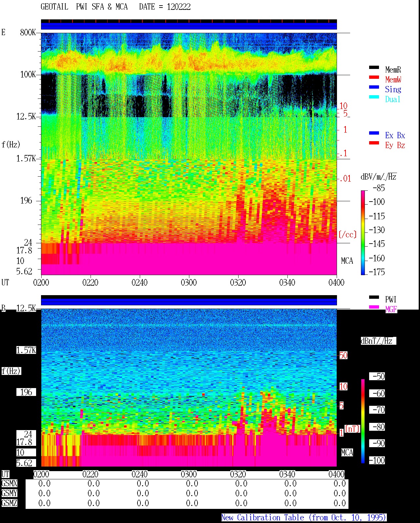
Task: Click the -85 value on the electric color scale
Action: (379, 188)
